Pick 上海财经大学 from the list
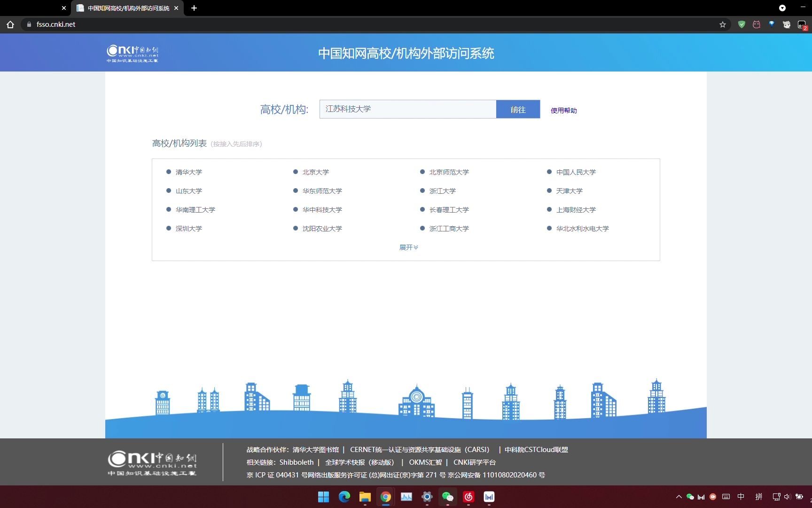 [576, 210]
